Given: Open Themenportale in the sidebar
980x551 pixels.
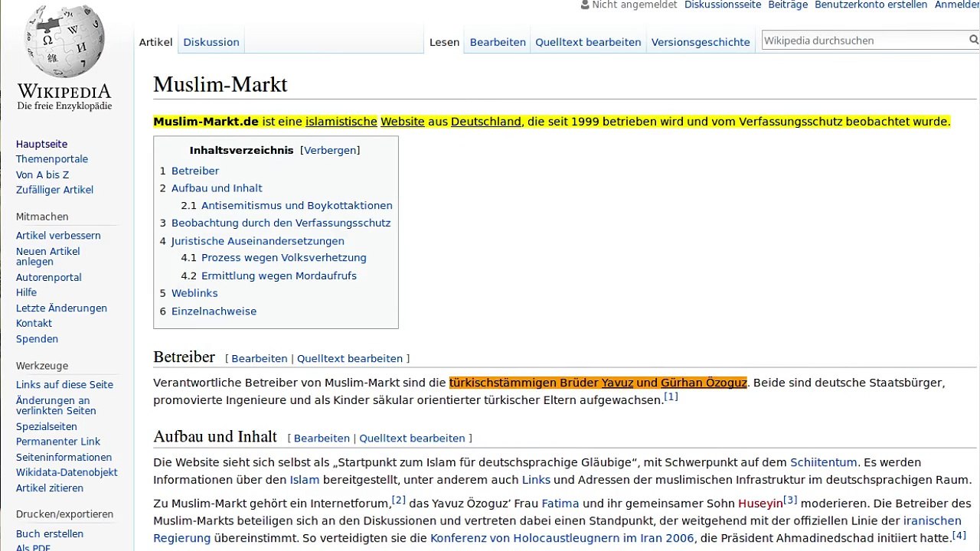Looking at the screenshot, I should tap(52, 159).
